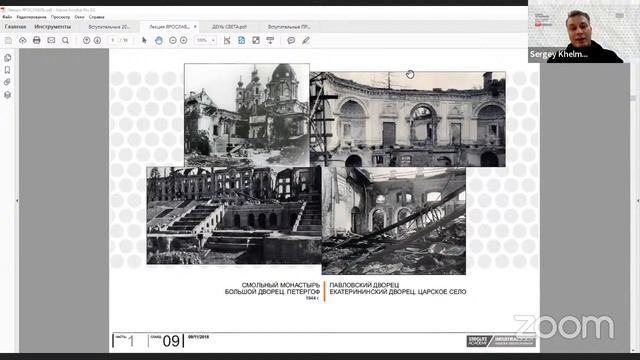
Task: Click the Save file icon in toolbar
Action: tap(8, 40)
